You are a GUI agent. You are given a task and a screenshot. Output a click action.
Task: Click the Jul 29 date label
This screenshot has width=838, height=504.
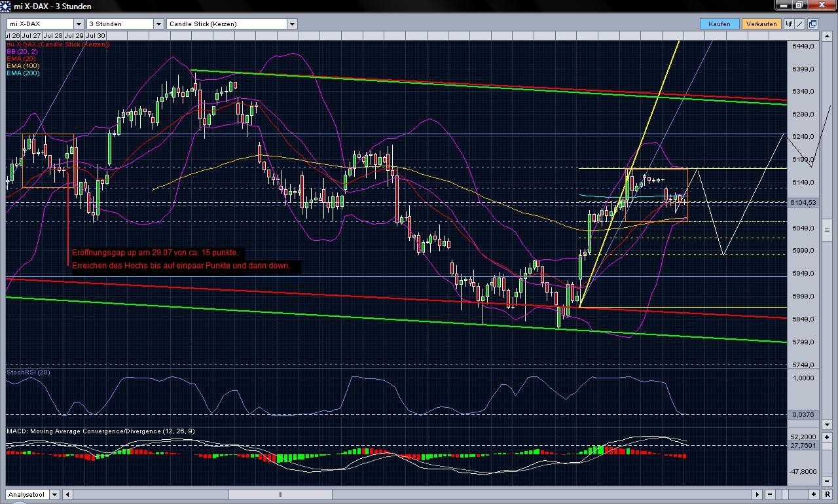click(x=74, y=35)
